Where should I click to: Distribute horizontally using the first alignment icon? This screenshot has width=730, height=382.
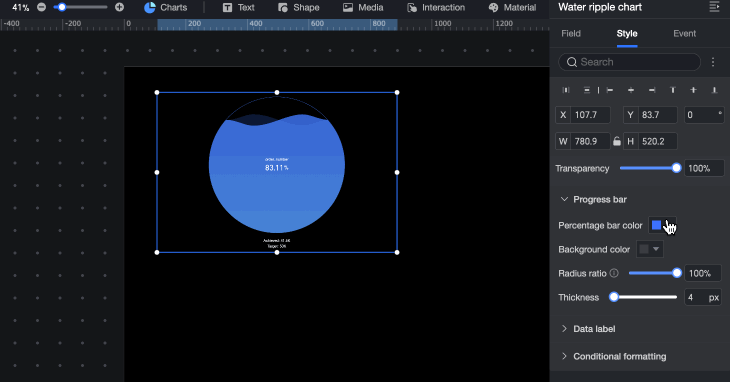pos(566,90)
